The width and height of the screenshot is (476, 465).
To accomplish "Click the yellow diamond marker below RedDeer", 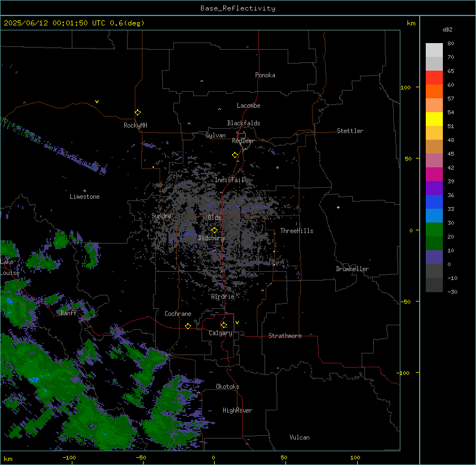I will (x=235, y=155).
